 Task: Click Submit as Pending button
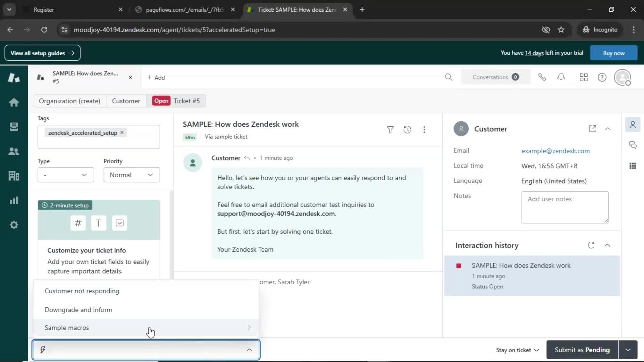(582, 350)
